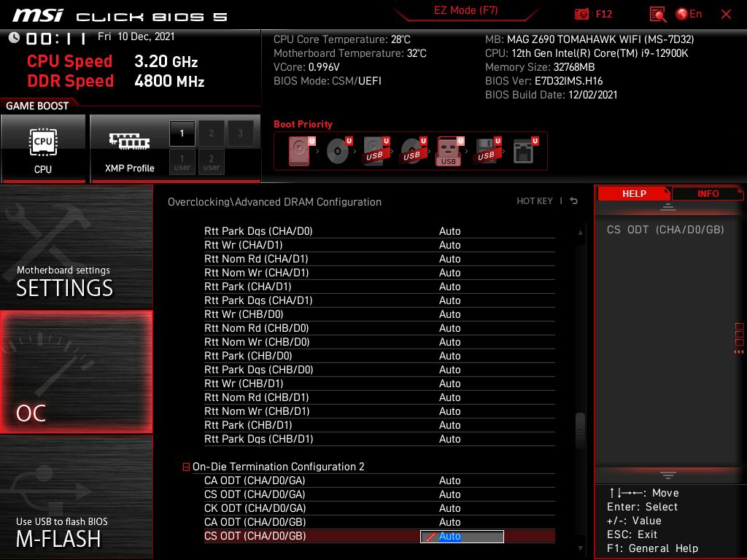
Task: Open Auto value for CK ODT (CHA/D0/GA)
Action: pos(449,508)
